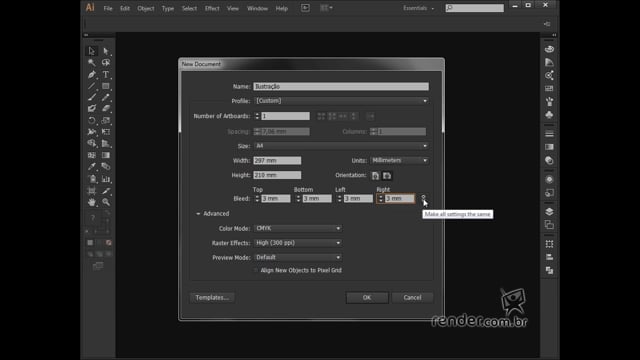Choose landscape orientation
The height and width of the screenshot is (360, 640).
pos(387,176)
